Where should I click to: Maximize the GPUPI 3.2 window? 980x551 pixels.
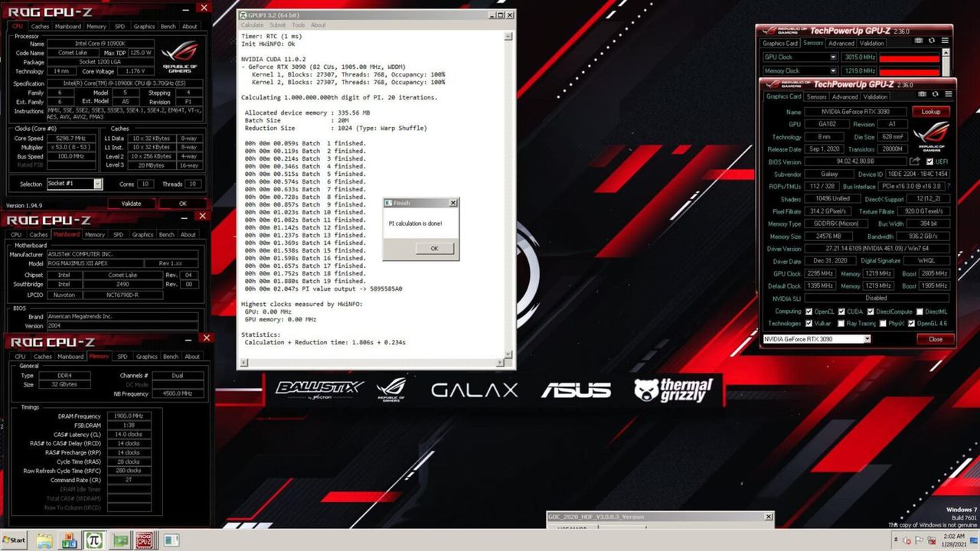500,15
